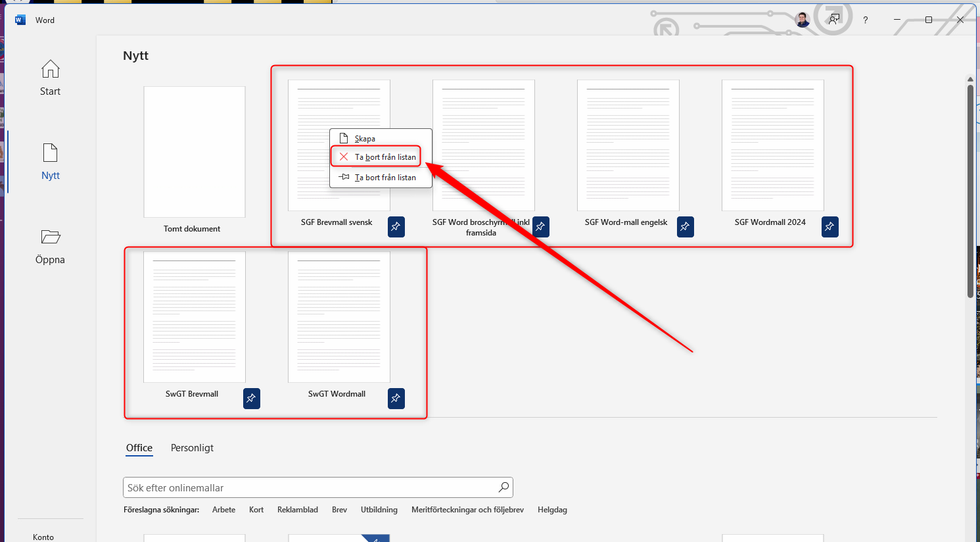Choose 'Ta bort från listan' with pin icon
This screenshot has width=980, height=542.
pos(381,177)
